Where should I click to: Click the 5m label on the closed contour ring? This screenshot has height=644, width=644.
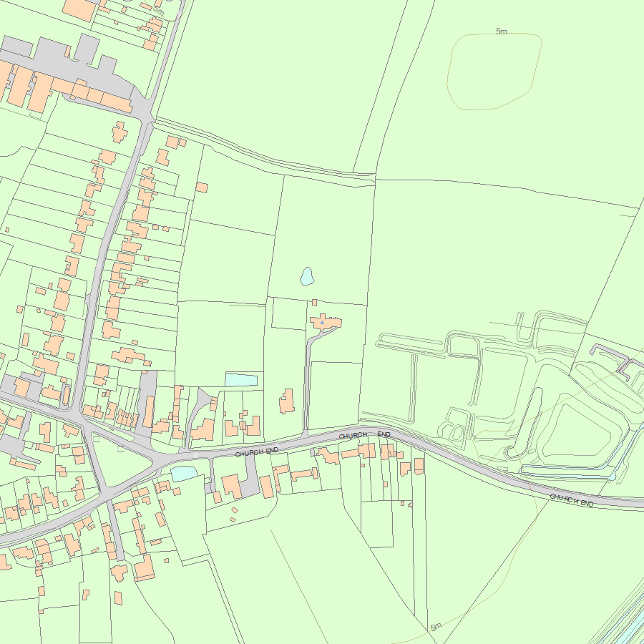[x=501, y=31]
